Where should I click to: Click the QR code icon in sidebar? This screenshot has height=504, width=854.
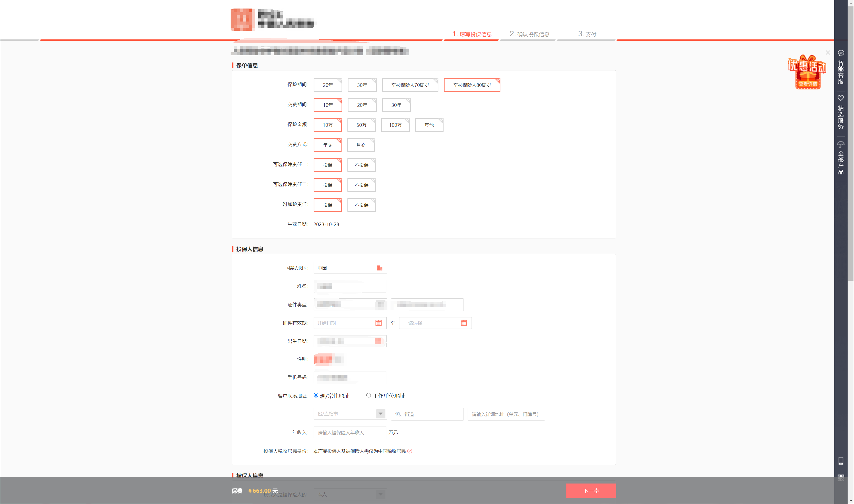pos(841,478)
